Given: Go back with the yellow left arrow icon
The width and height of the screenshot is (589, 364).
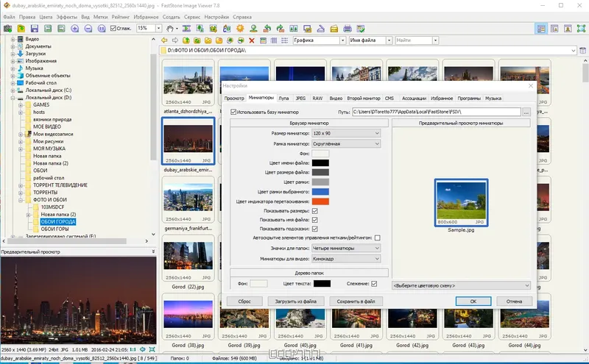Looking at the screenshot, I should pyautogui.click(x=163, y=40).
